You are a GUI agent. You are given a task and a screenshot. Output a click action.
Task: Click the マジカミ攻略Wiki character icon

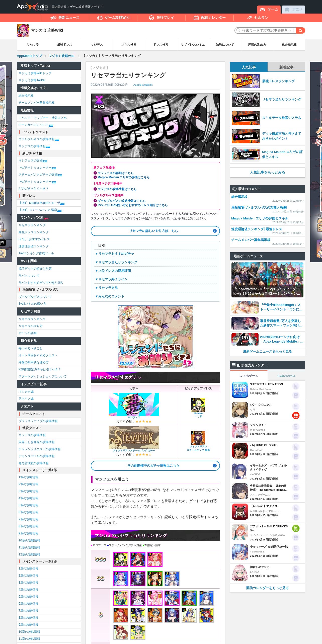(23, 30)
